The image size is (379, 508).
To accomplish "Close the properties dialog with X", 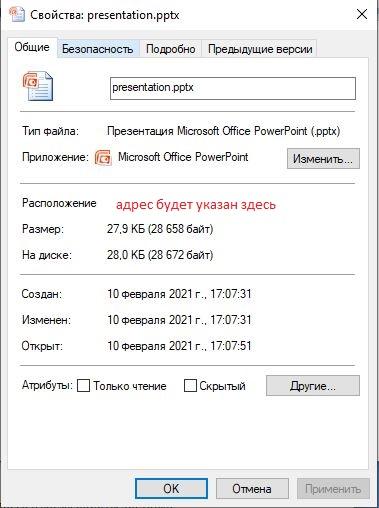I will coord(362,14).
